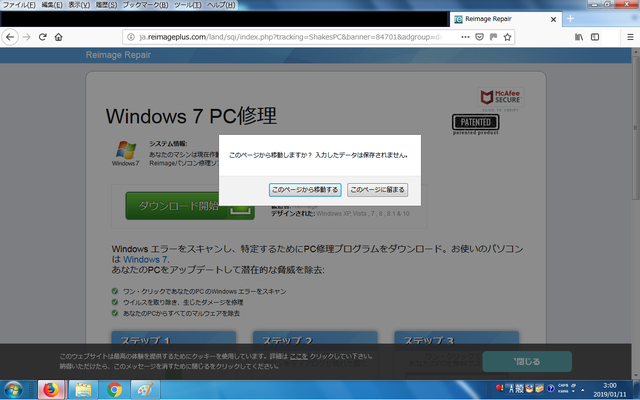Click the ステップ 2 heading

[287, 340]
